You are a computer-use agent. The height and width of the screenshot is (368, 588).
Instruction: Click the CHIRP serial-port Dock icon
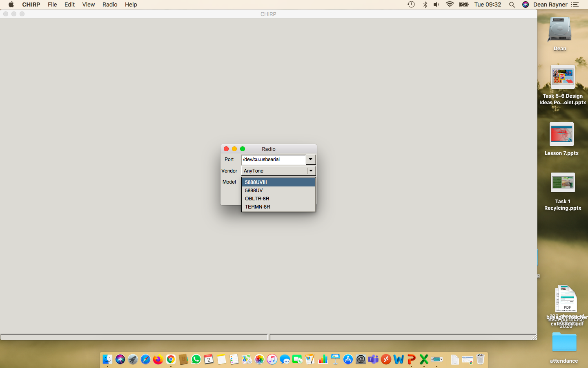point(437,359)
